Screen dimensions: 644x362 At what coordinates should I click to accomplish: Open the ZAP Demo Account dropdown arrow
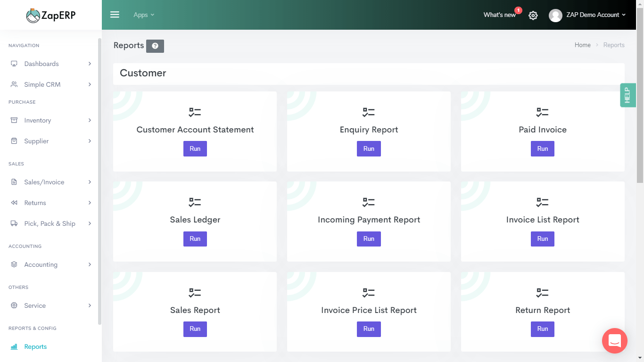tap(624, 15)
